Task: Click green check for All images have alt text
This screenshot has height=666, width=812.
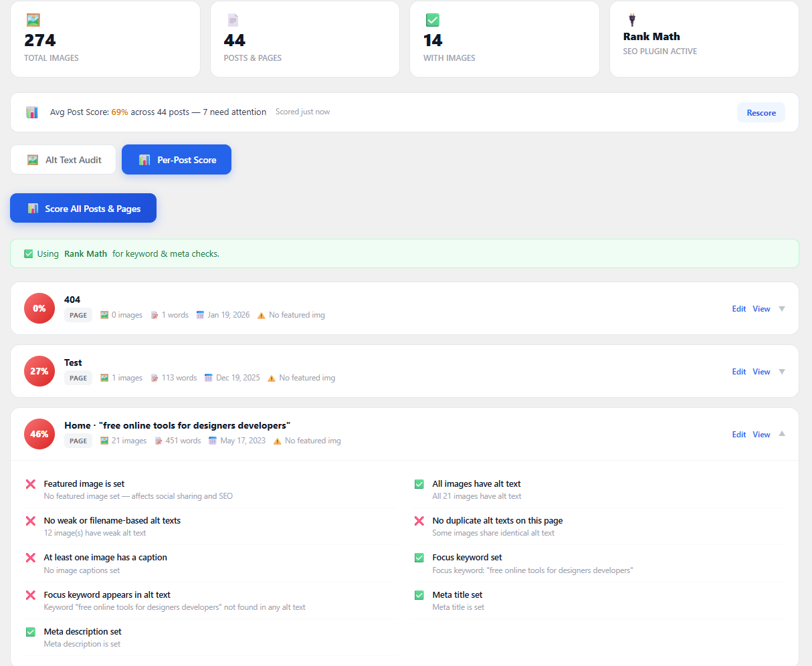Action: [x=419, y=484]
